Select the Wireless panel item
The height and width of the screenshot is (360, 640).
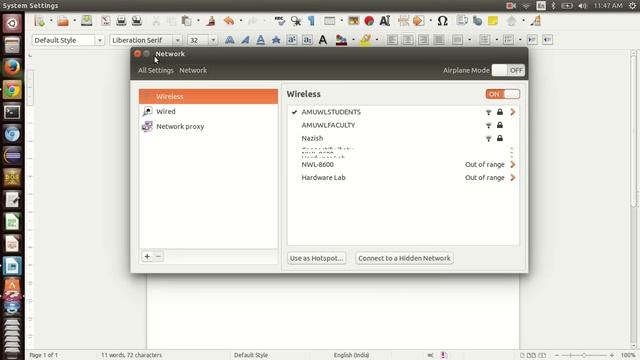coord(208,96)
